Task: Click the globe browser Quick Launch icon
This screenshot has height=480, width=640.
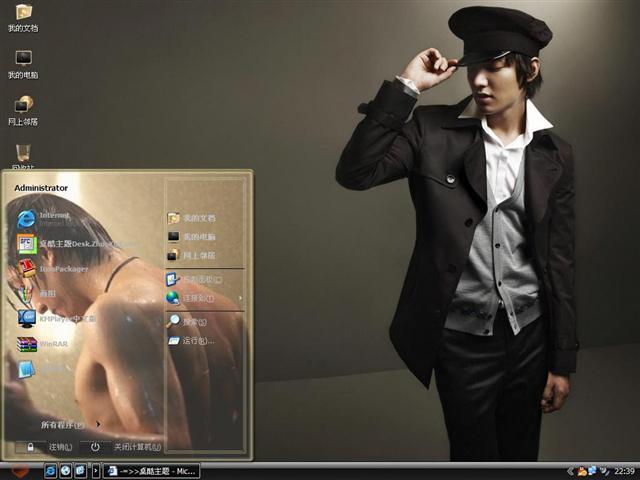Action: pyautogui.click(x=65, y=471)
